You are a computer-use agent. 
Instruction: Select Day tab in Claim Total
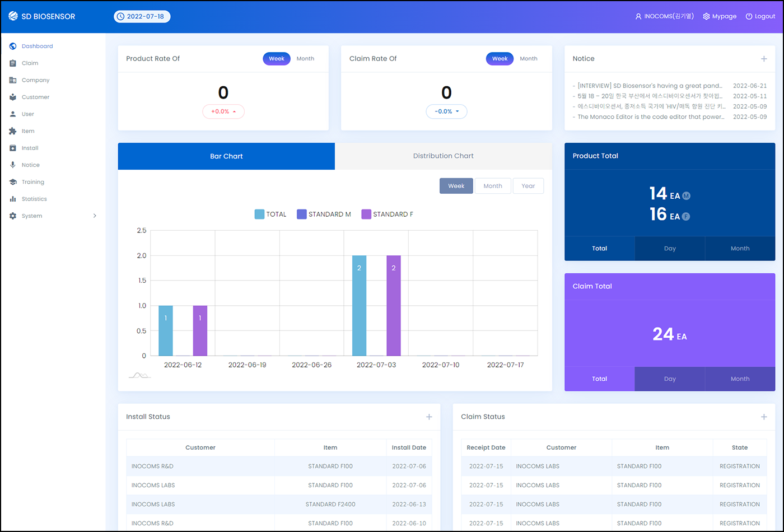click(670, 379)
